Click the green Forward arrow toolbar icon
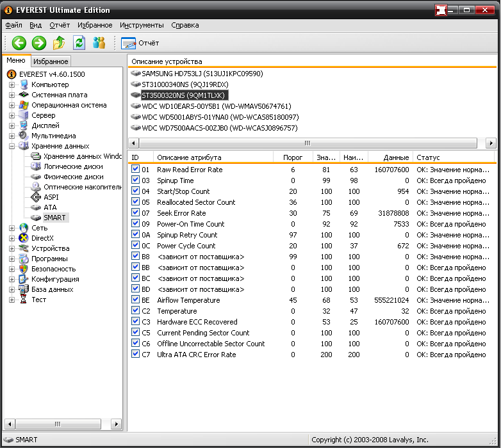501x448 pixels. tap(39, 43)
